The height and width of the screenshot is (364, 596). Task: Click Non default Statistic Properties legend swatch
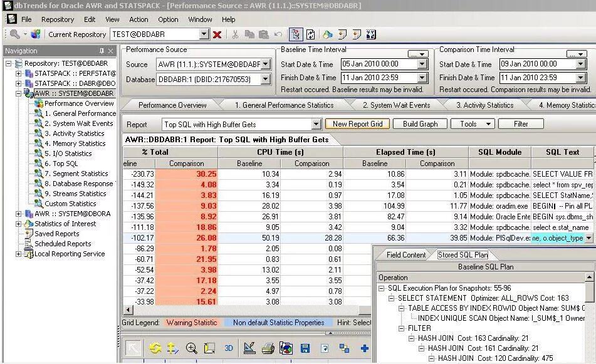coord(279,323)
